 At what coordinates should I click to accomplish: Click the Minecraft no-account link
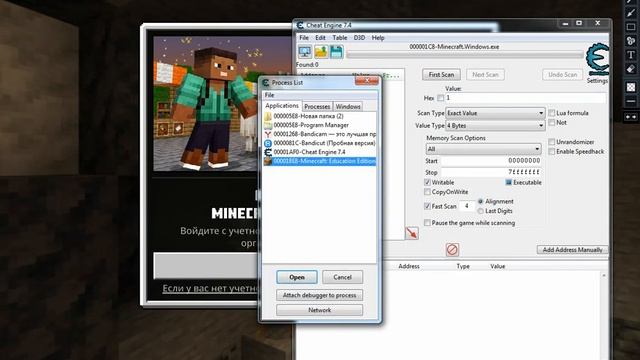click(x=211, y=288)
